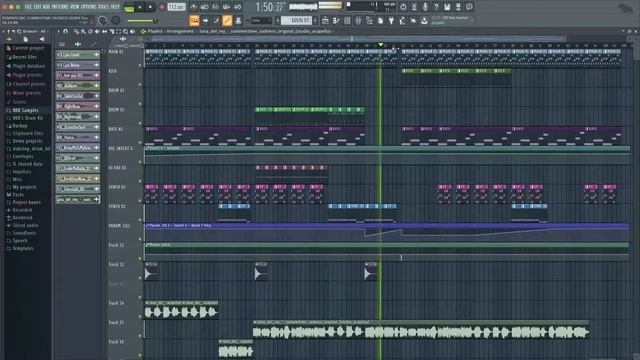Mute the MAIN 01 track with its green dot
The image size is (640, 360).
click(x=140, y=65)
